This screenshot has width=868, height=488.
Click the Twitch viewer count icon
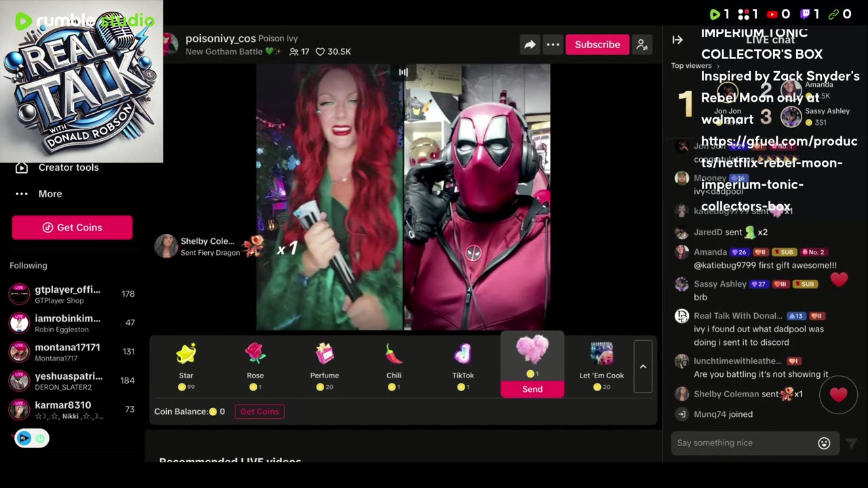(805, 14)
